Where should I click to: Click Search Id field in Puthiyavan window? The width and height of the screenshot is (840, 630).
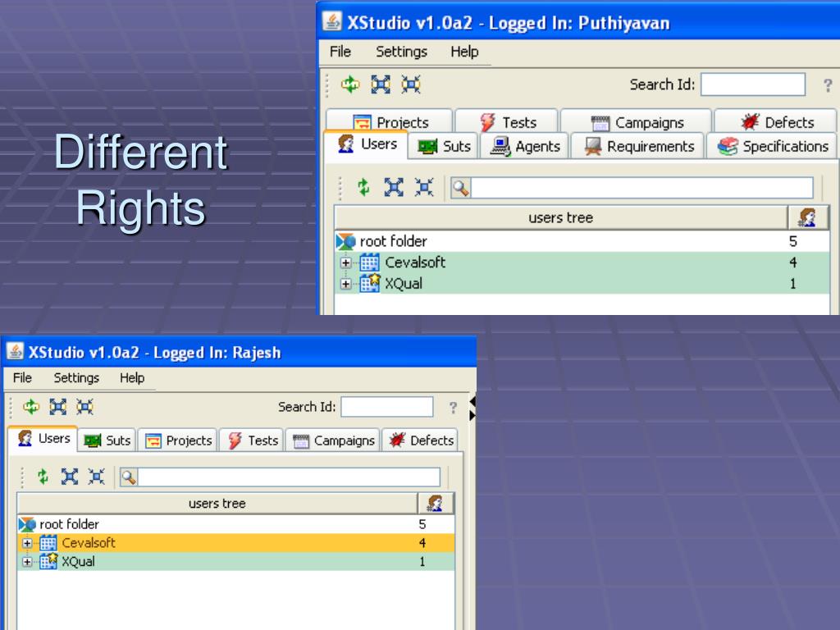tap(753, 84)
